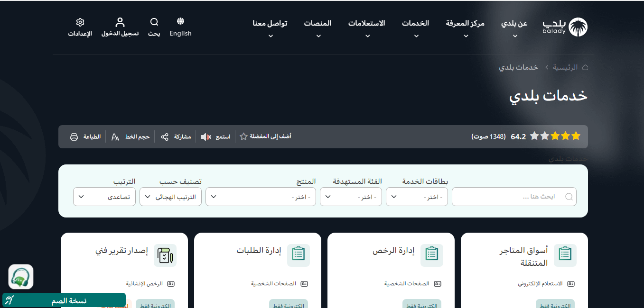Click إدارة الرخص card clipboard icon
The width and height of the screenshot is (644, 308).
pos(432,255)
